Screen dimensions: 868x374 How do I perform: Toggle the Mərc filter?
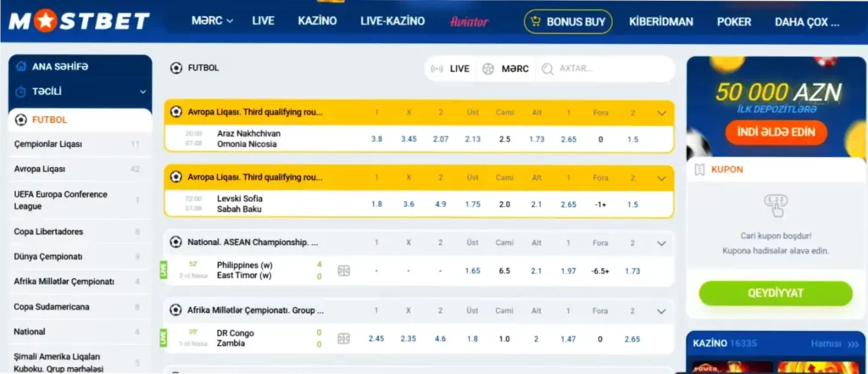505,69
